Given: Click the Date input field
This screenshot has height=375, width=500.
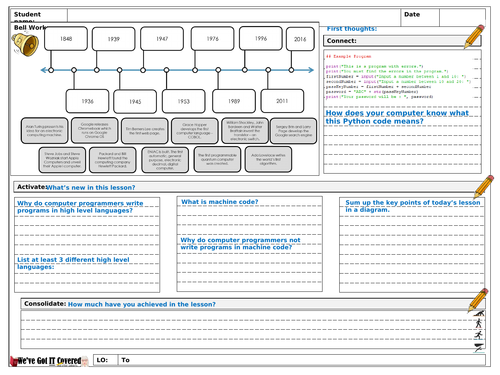Looking at the screenshot, I should tap(462, 17).
